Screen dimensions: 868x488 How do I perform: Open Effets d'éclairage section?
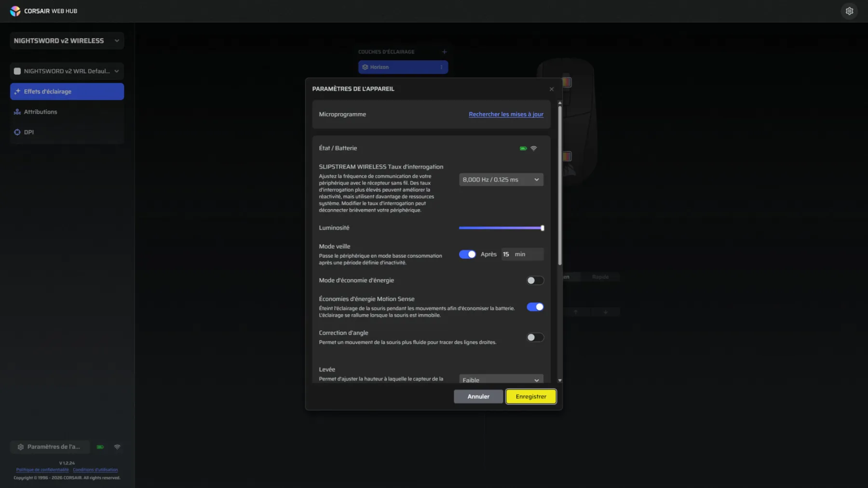[67, 92]
